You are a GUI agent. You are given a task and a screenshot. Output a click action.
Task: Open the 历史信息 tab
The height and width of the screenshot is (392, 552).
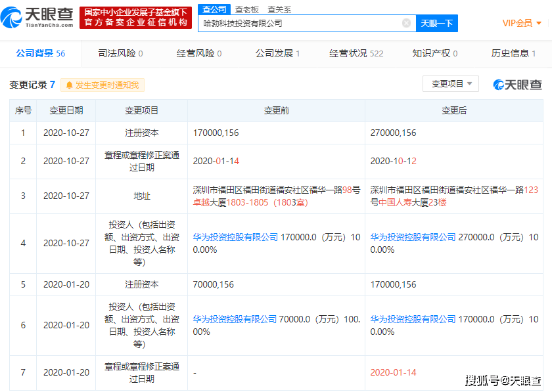tap(513, 53)
